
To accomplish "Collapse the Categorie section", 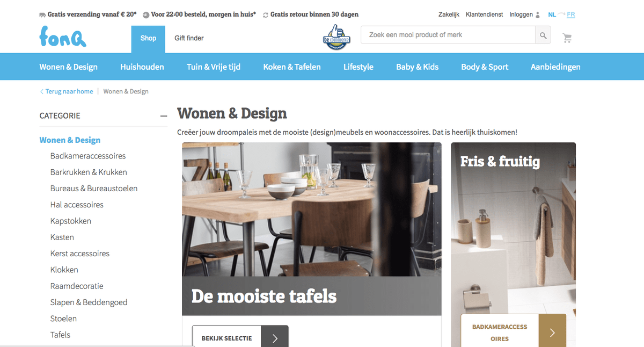I will pyautogui.click(x=164, y=116).
